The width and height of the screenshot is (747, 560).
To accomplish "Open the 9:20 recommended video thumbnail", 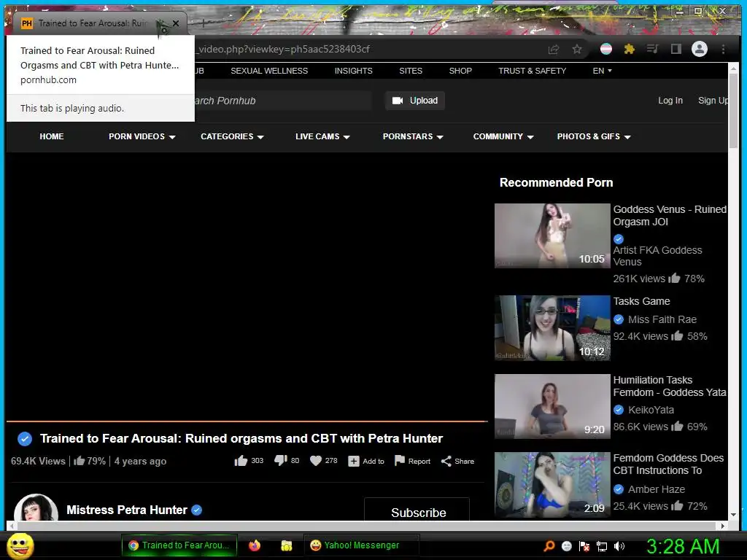I will [552, 406].
